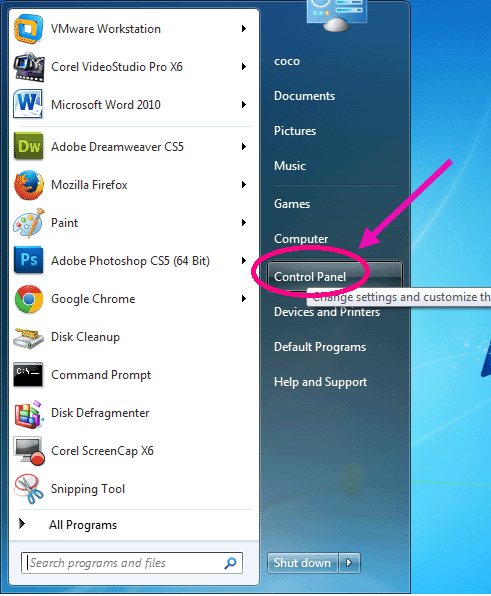The width and height of the screenshot is (491, 596).
Task: Open the Disk Defragmenter icon
Action: click(28, 414)
